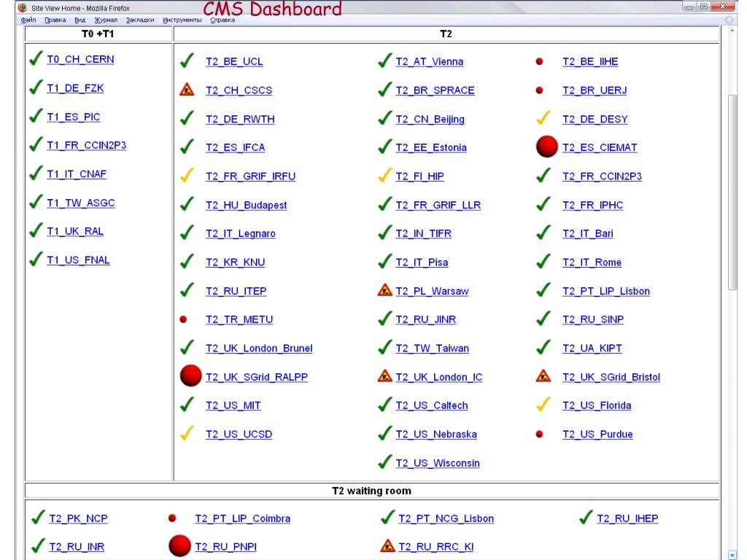Follow the T2_DE_RWTH link
The height and width of the screenshot is (560, 747).
click(240, 119)
